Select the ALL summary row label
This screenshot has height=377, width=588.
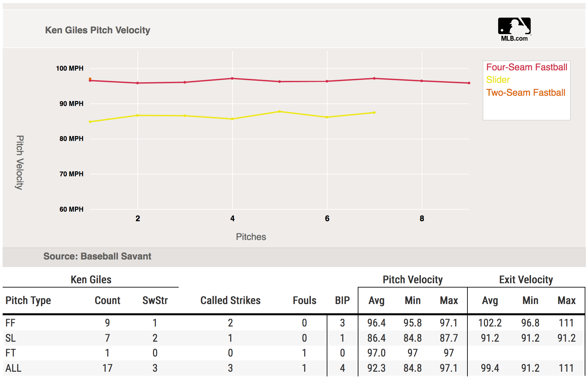13,368
